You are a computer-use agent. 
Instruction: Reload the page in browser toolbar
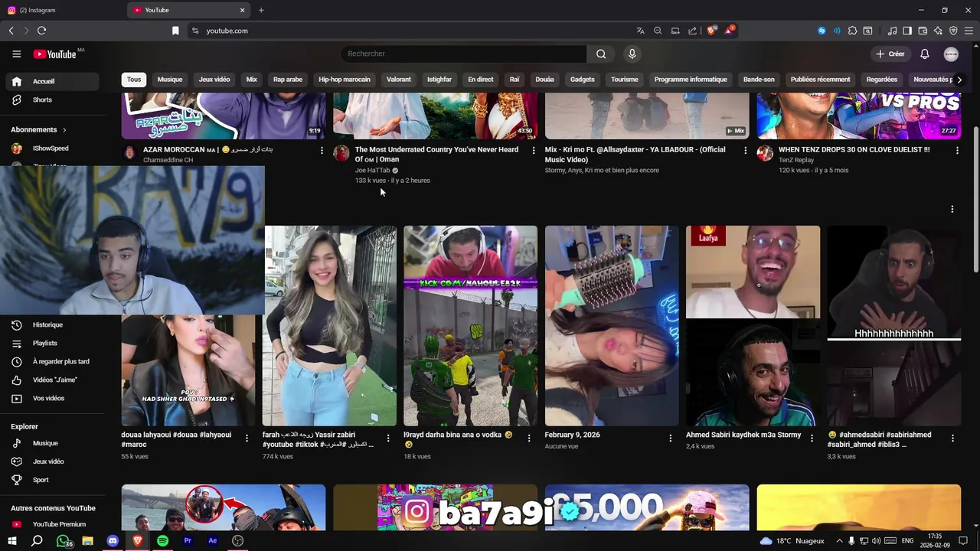click(41, 31)
